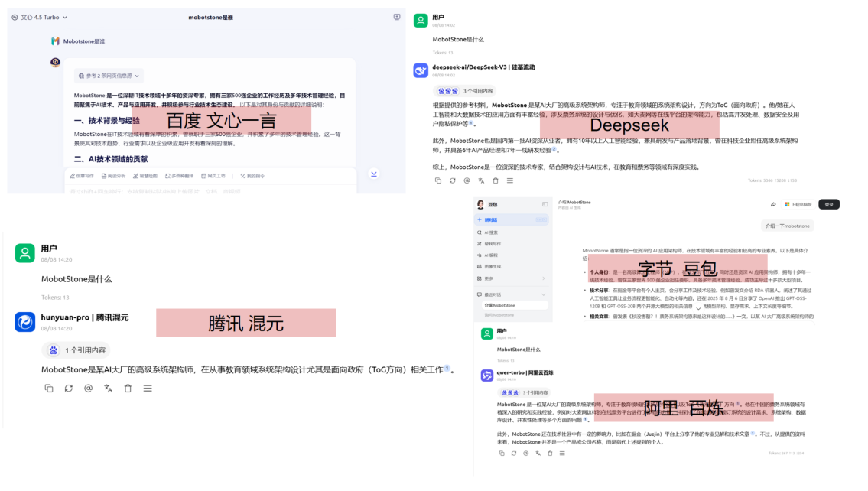The image size is (868, 491).
Task: Click the translate icon under the hunyuan-pro reply
Action: tap(108, 389)
